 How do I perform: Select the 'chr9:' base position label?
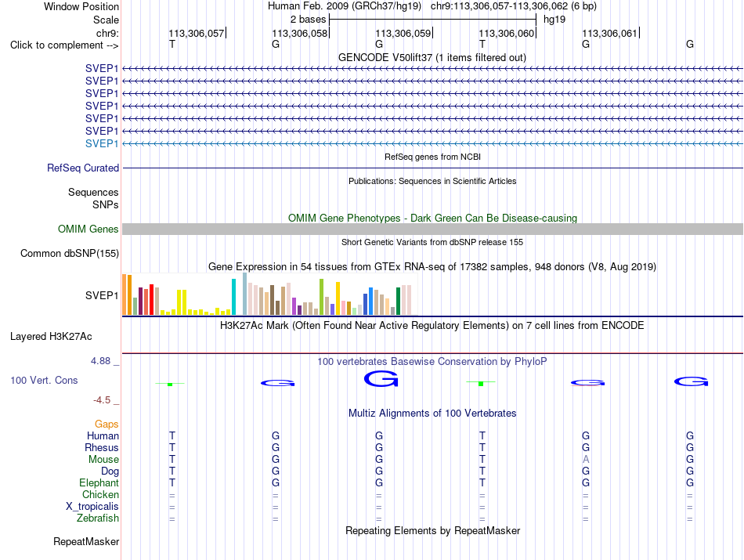107,33
